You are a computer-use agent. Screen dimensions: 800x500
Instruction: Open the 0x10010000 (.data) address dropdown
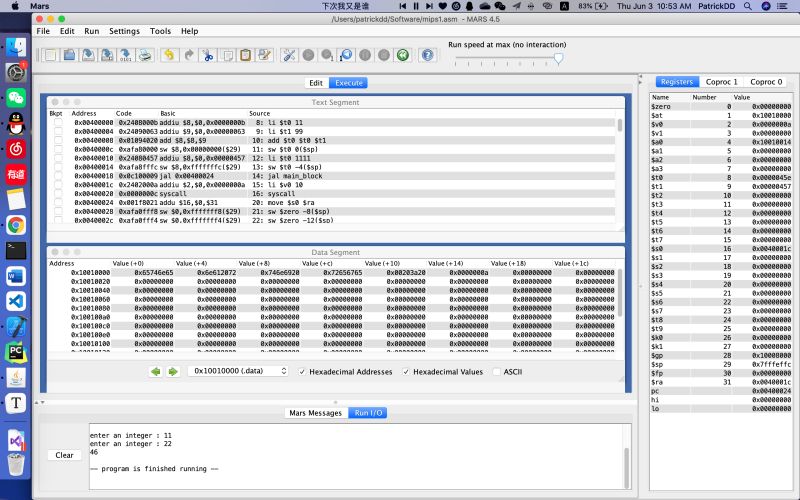pyautogui.click(x=238, y=371)
